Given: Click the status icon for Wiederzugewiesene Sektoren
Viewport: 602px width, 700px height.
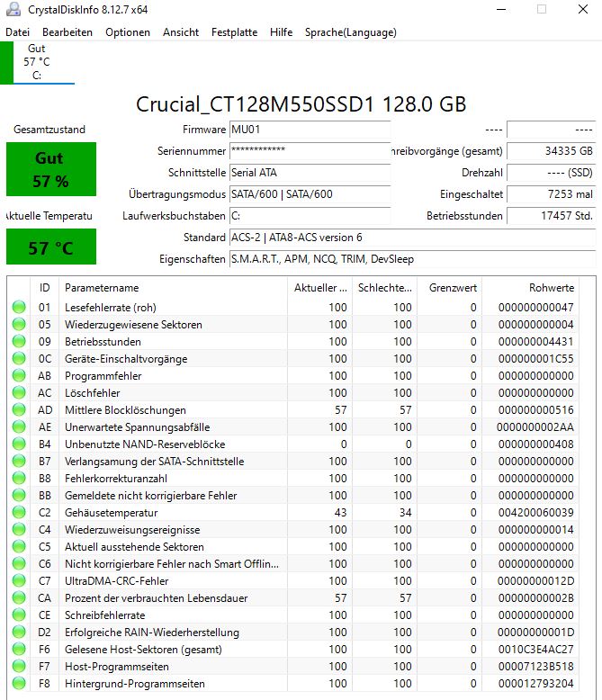Looking at the screenshot, I should pyautogui.click(x=19, y=324).
